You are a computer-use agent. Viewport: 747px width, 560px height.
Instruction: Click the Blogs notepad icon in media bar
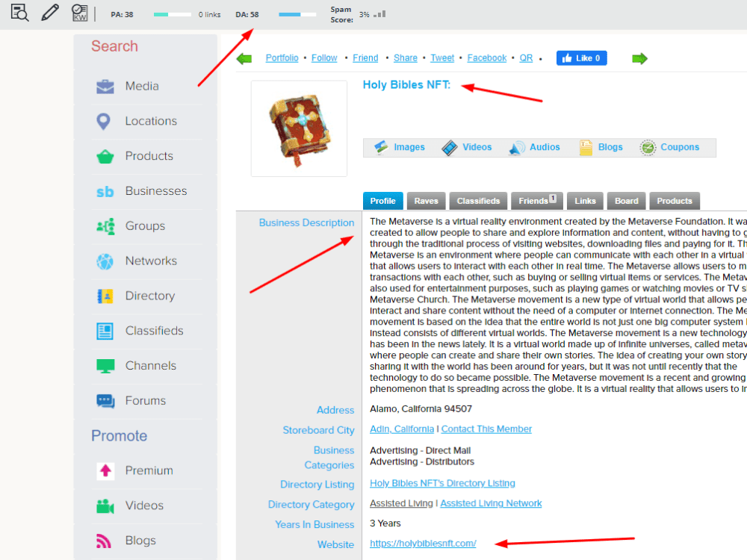click(586, 148)
